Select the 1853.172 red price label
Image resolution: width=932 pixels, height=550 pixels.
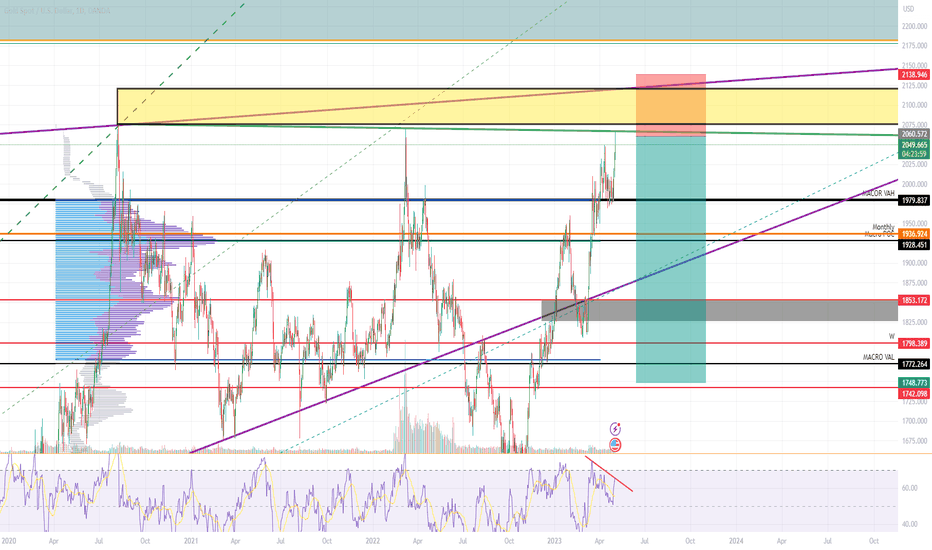[x=914, y=300]
